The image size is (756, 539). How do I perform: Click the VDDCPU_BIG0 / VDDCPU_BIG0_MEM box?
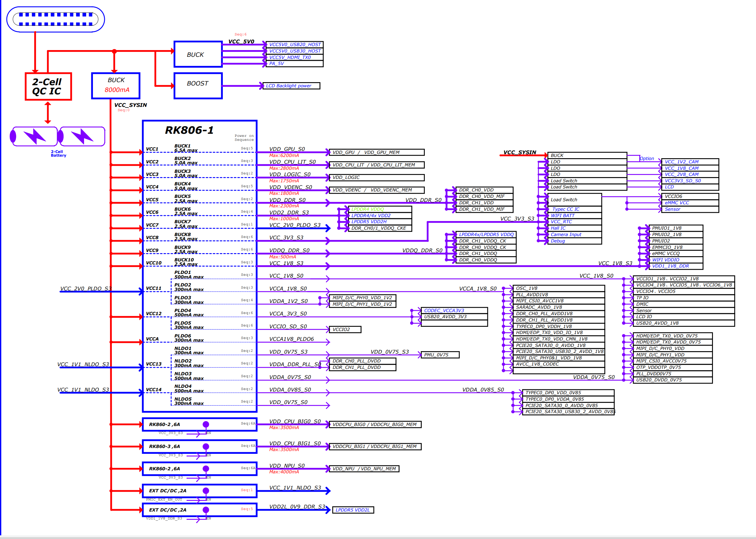[375, 424]
